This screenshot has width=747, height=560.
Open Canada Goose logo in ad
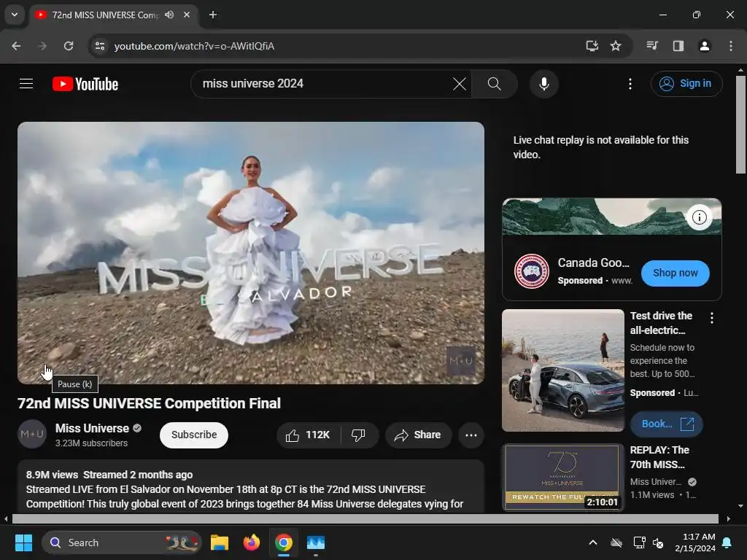[x=531, y=271]
